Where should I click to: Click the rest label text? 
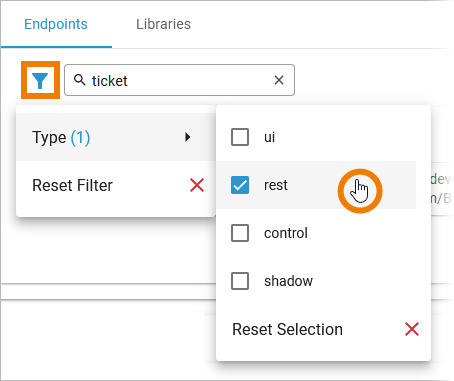point(276,185)
